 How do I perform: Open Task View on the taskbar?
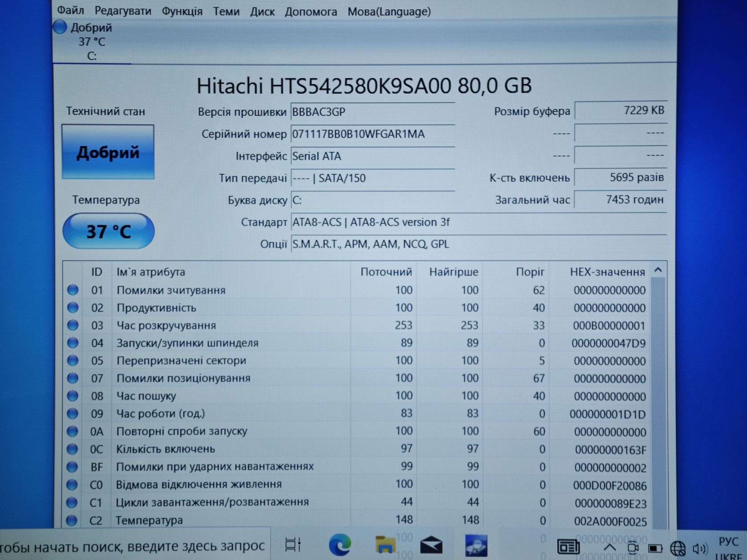click(x=293, y=545)
